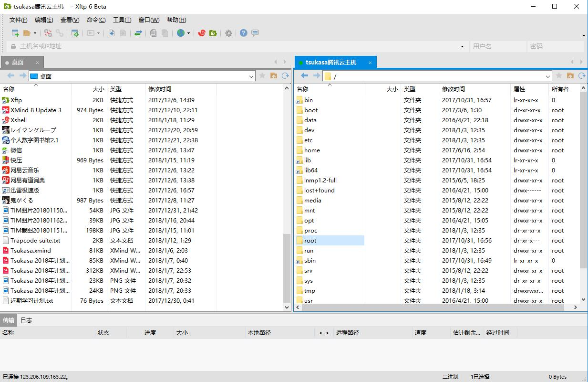Select the 桌面 local tab
The image size is (588, 382).
[x=22, y=63]
